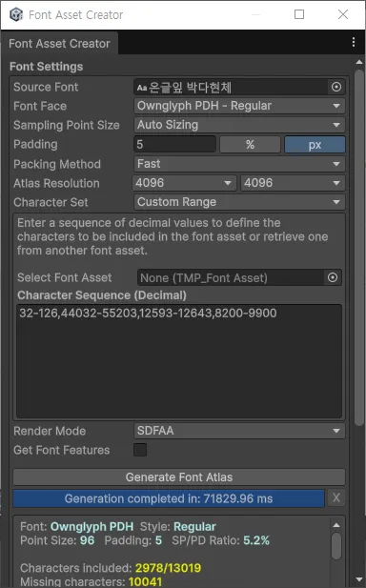
Task: Click the Character Sequence (Decimal) label
Action: 102,295
